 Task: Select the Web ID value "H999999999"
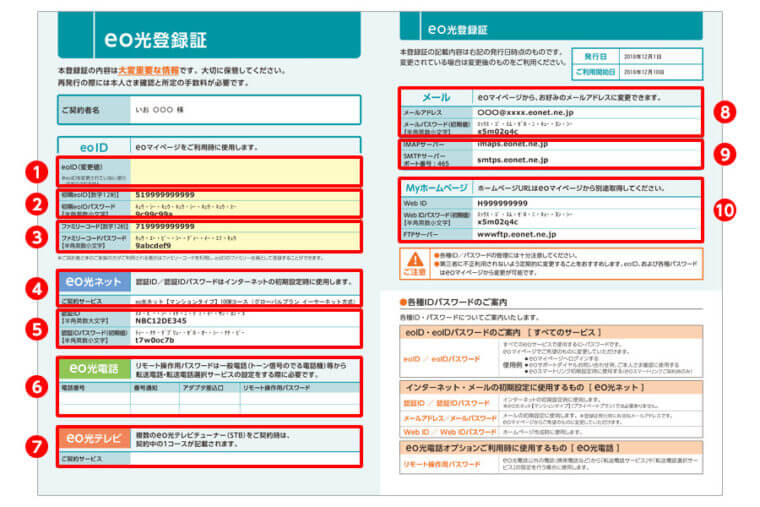503,203
